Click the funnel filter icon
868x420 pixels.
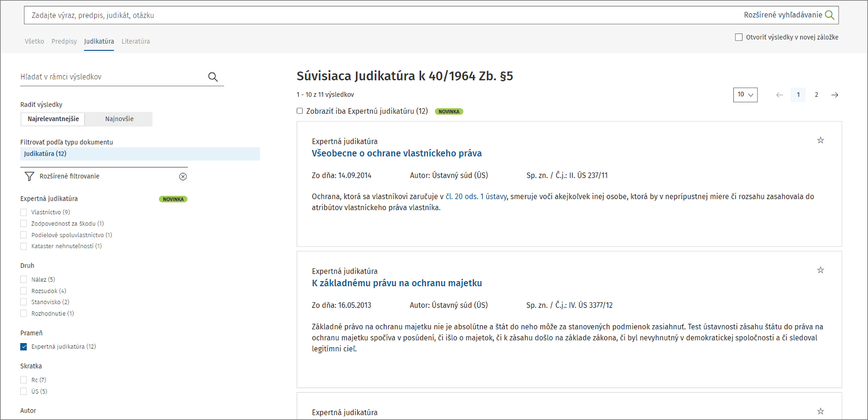[x=29, y=176]
